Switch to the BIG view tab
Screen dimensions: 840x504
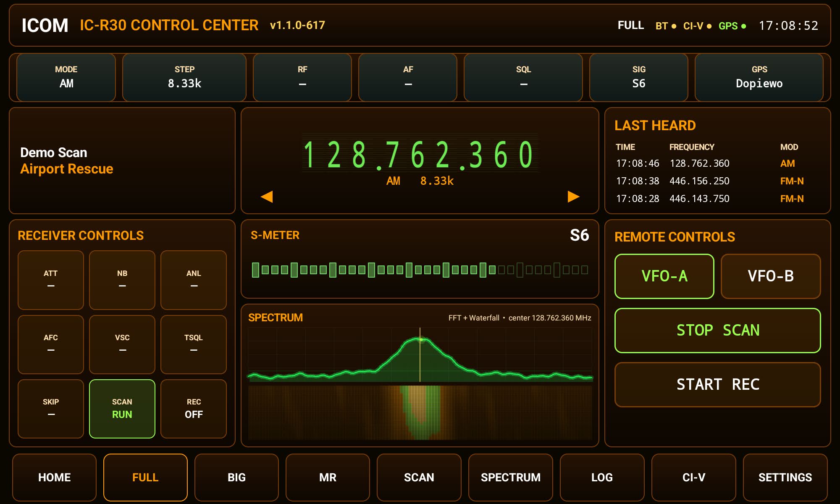[236, 478]
